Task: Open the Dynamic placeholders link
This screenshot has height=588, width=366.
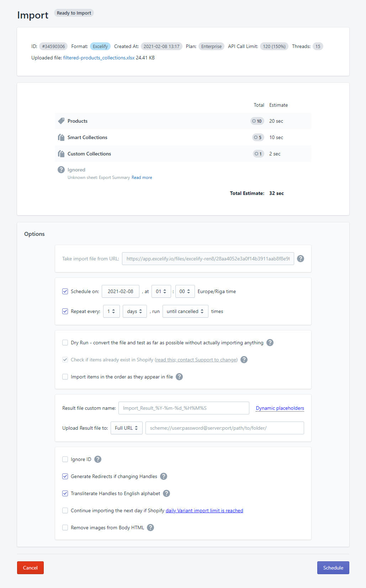Action: click(280, 408)
